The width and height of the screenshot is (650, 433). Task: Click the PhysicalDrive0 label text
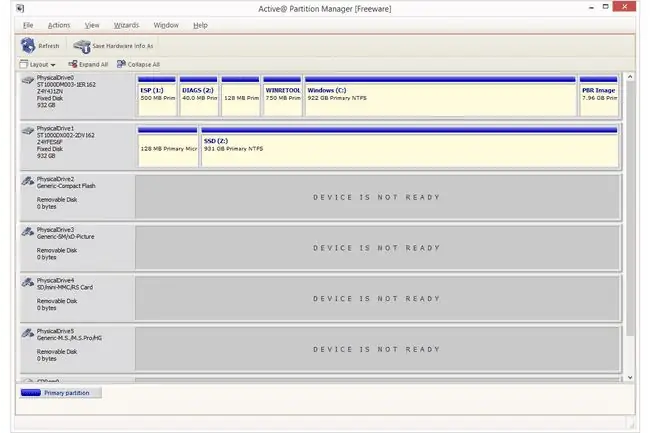(x=55, y=77)
